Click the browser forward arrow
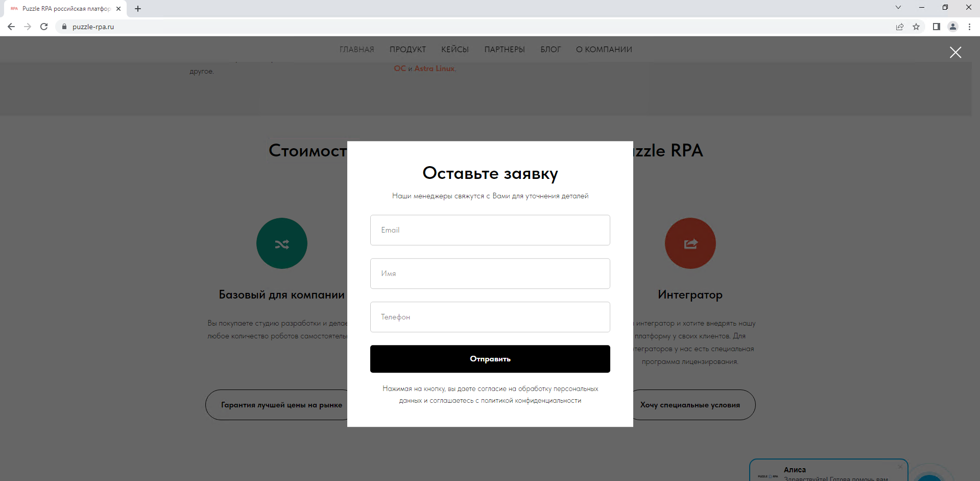The height and width of the screenshot is (481, 980). click(x=28, y=27)
